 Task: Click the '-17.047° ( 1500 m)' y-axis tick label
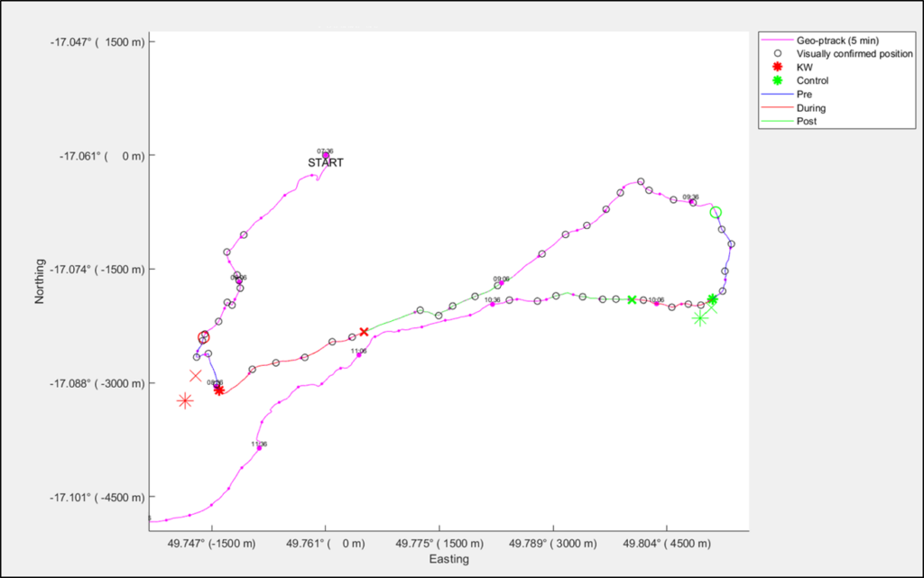pyautogui.click(x=97, y=41)
